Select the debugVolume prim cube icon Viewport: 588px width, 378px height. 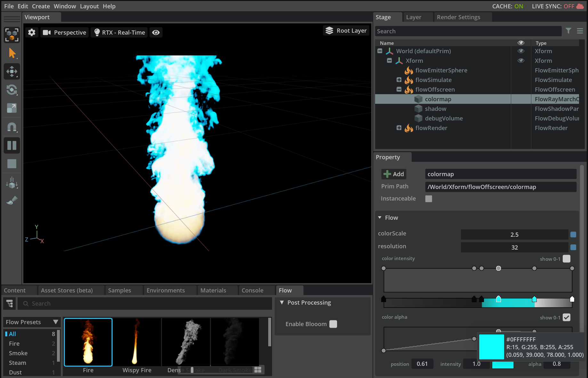tap(418, 118)
